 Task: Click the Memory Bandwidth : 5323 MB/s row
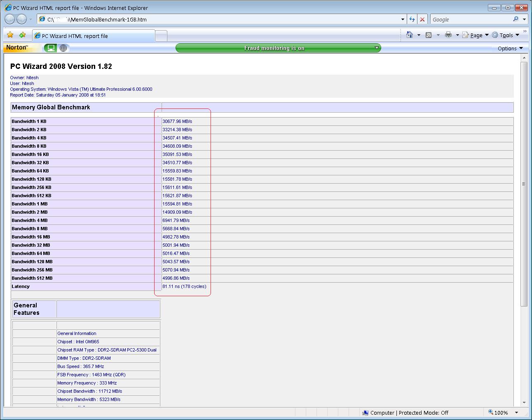[89, 399]
